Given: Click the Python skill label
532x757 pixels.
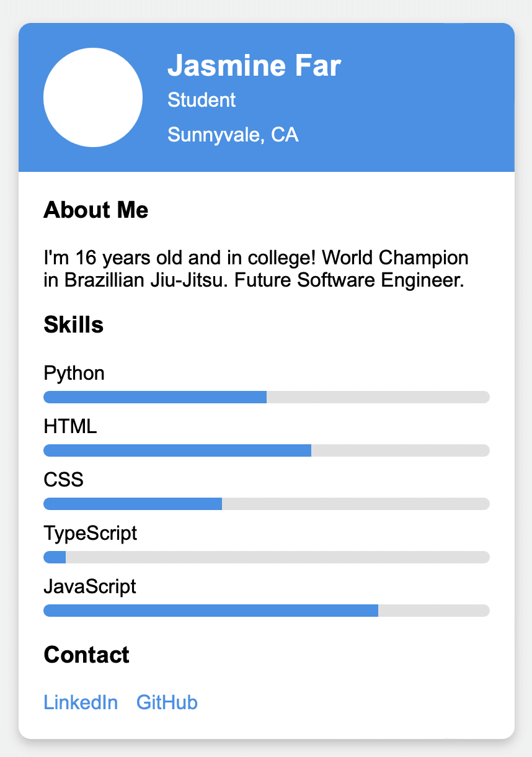Looking at the screenshot, I should pyautogui.click(x=74, y=374).
